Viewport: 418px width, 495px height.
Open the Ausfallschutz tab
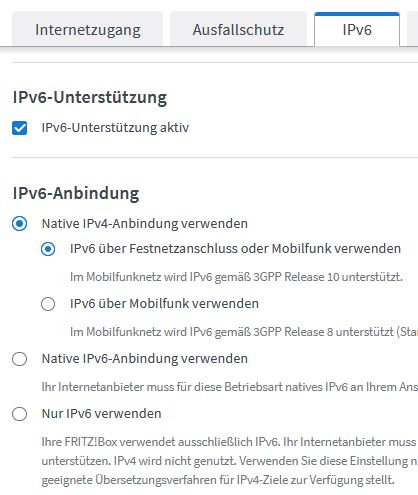238,29
